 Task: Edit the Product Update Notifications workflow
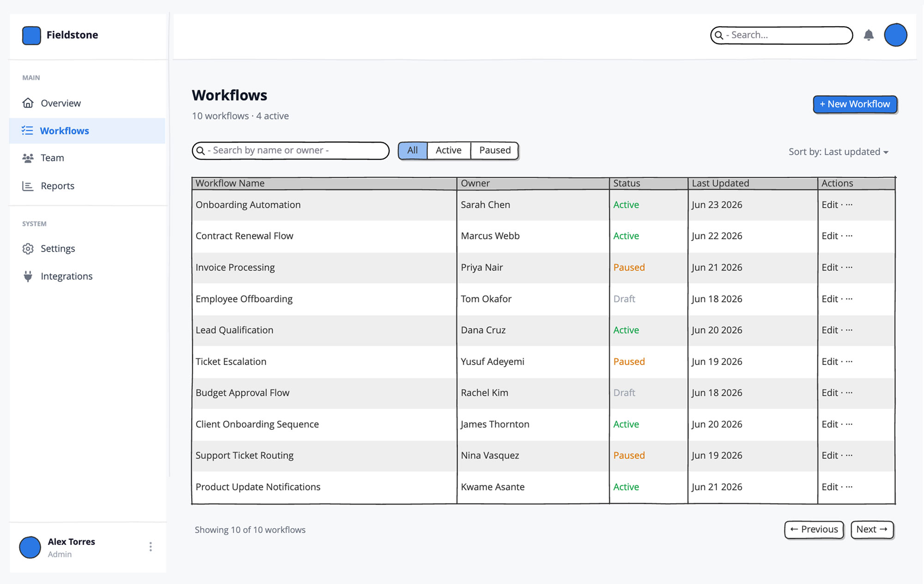click(830, 487)
